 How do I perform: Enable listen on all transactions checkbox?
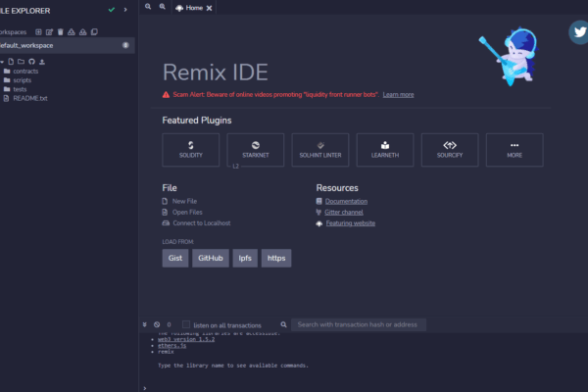(x=186, y=324)
